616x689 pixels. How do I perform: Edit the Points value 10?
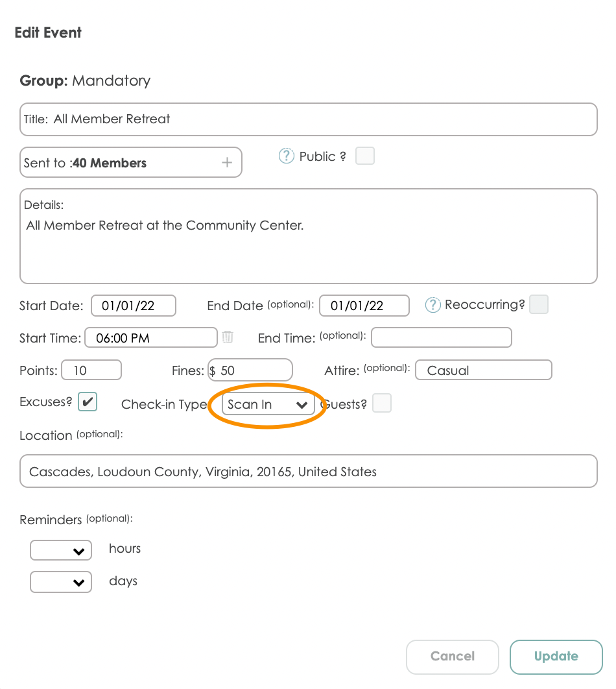pos(91,370)
